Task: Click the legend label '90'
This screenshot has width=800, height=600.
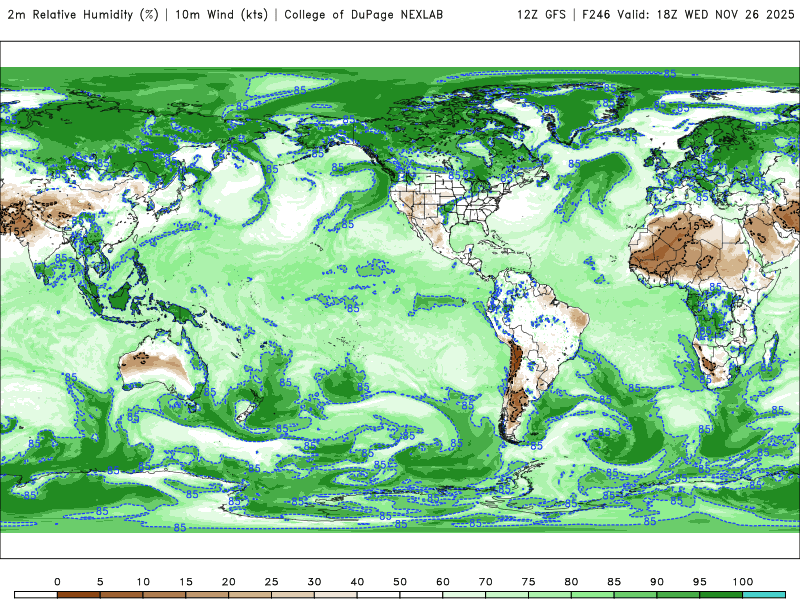Action: click(657, 582)
